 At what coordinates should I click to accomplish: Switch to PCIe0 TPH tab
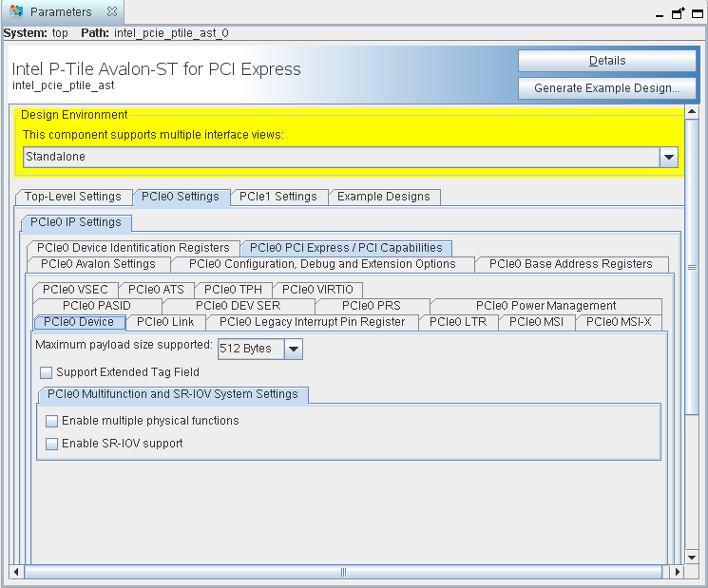click(233, 290)
